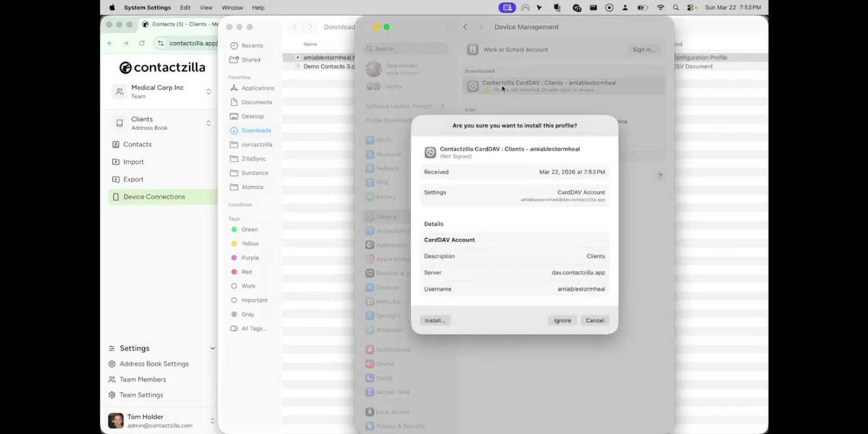Click the browser address bar
Viewport: 868px width, 434px height.
point(187,43)
